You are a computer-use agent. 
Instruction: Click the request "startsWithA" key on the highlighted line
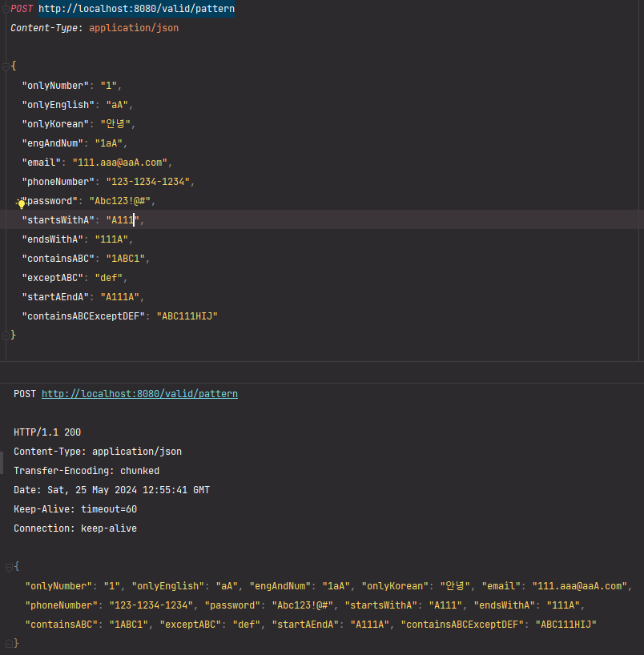coord(58,220)
